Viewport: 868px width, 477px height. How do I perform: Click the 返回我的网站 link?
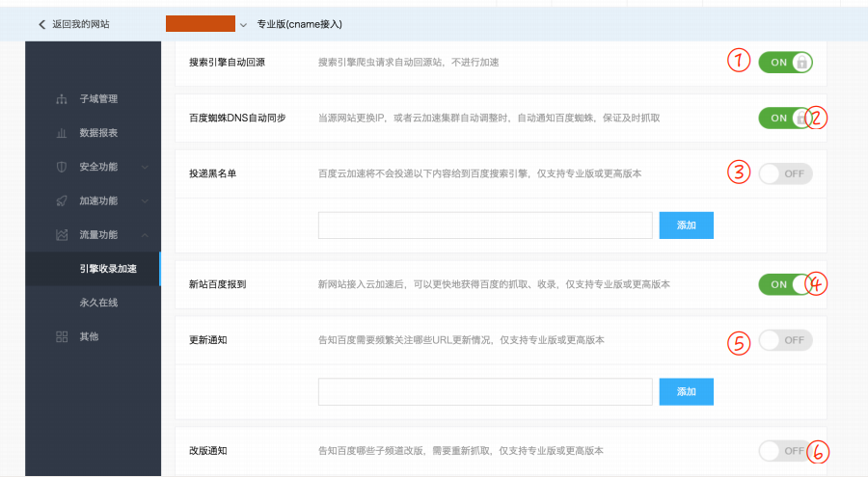pyautogui.click(x=81, y=24)
